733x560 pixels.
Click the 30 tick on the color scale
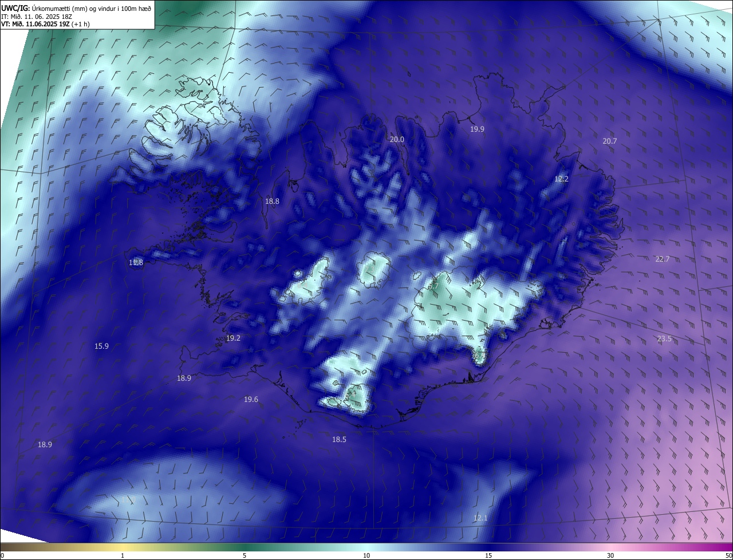(610, 555)
